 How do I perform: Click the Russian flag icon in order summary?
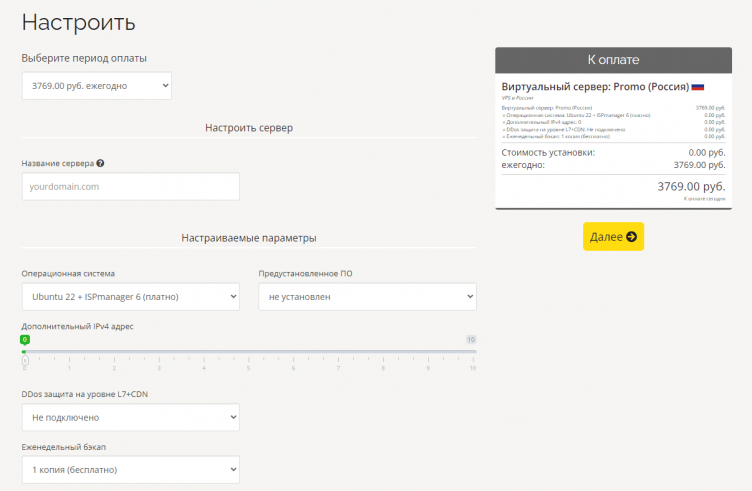coord(698,88)
